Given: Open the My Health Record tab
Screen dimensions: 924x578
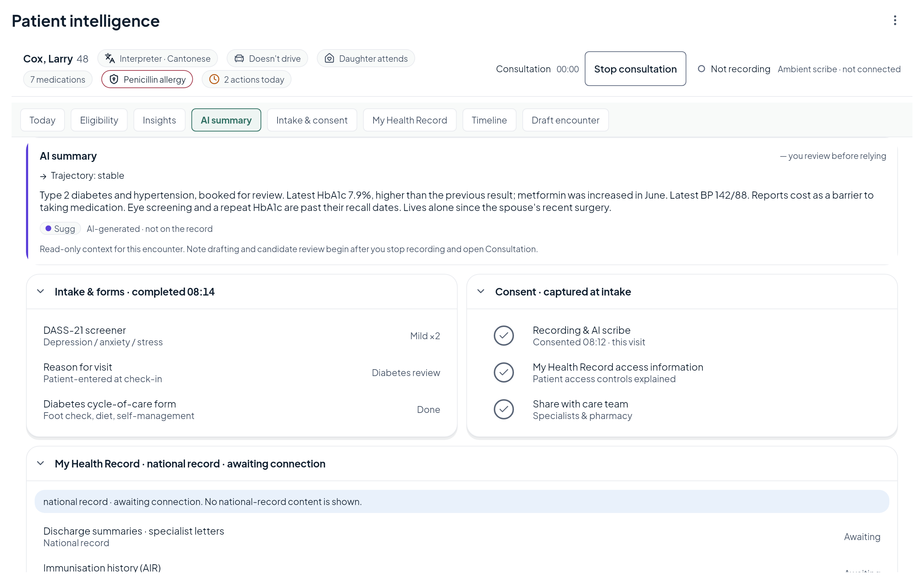Looking at the screenshot, I should [409, 120].
